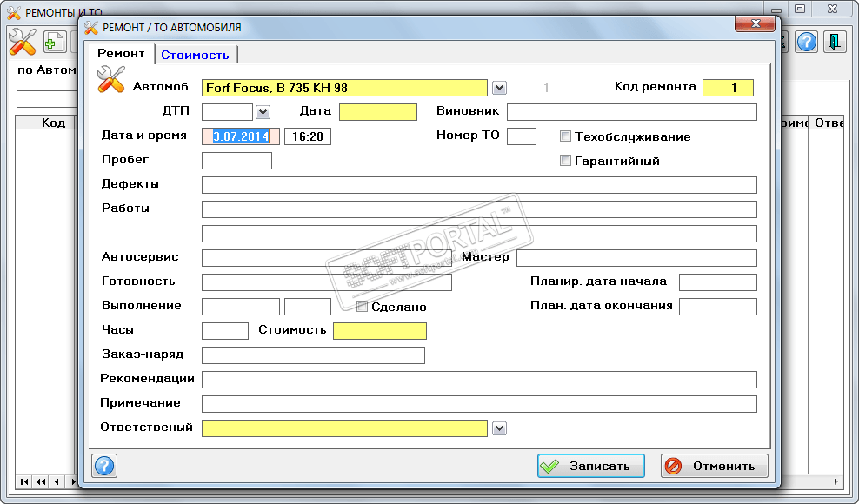Click the Пробег input field
The image size is (859, 504).
[236, 161]
